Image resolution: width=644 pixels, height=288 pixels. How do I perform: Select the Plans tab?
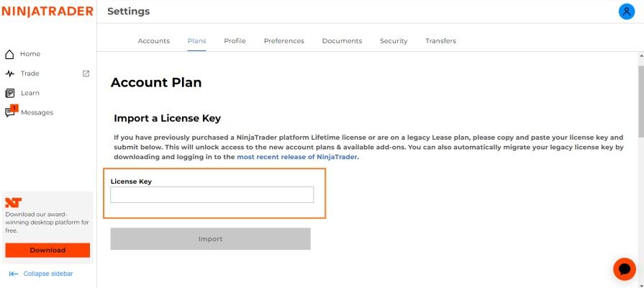pyautogui.click(x=196, y=41)
